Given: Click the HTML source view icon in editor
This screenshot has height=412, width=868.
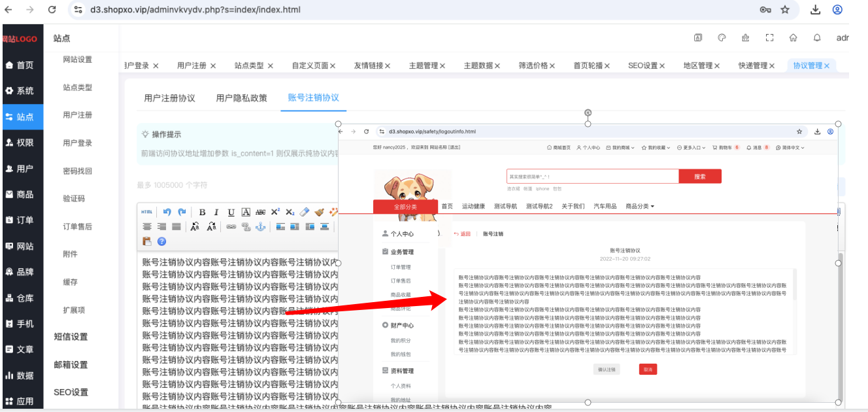Looking at the screenshot, I should [x=147, y=212].
